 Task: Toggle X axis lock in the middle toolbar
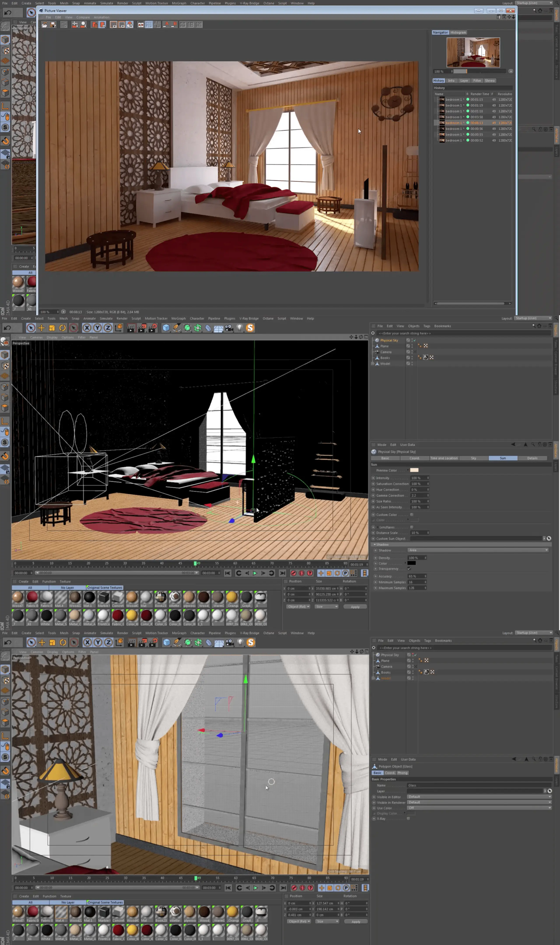pos(87,328)
